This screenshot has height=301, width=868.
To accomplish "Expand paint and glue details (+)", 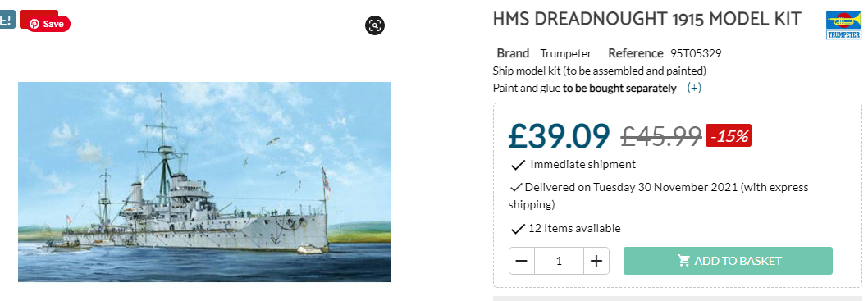I will pos(694,88).
